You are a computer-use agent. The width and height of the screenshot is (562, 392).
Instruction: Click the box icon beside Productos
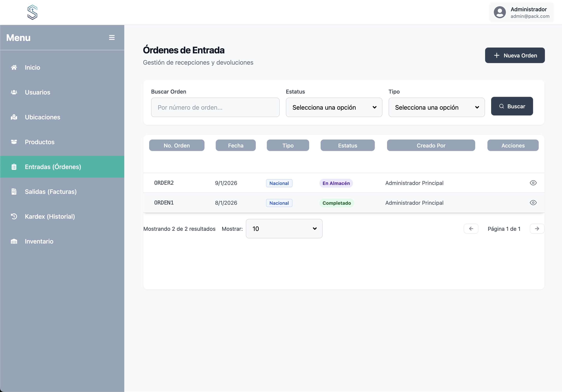pyautogui.click(x=14, y=142)
